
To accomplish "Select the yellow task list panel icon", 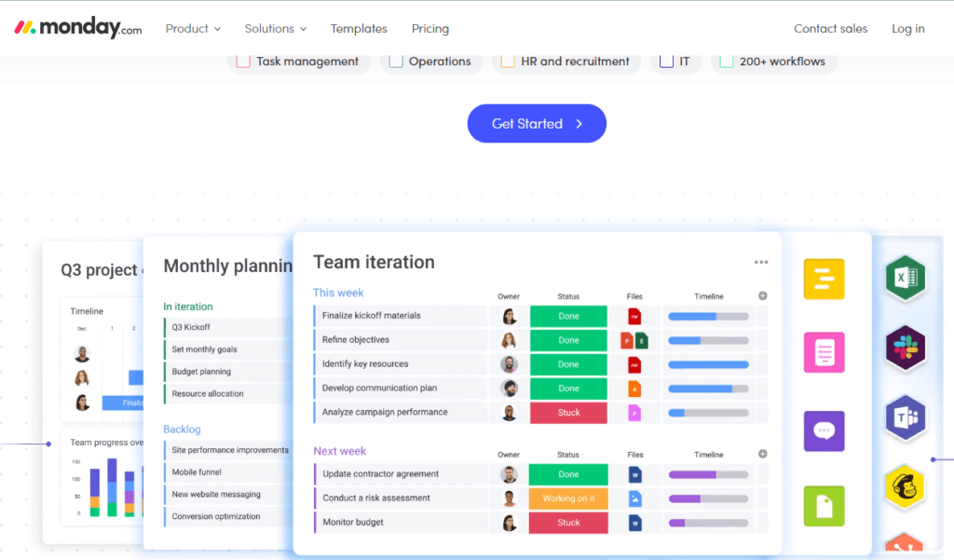I will coord(824,279).
